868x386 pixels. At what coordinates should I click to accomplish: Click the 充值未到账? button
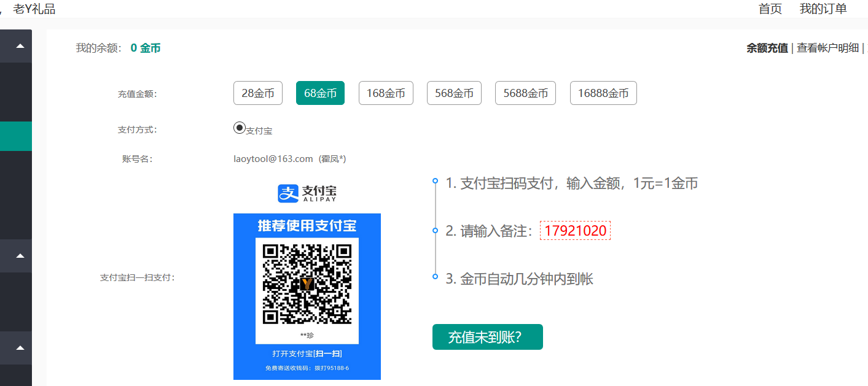tap(488, 337)
